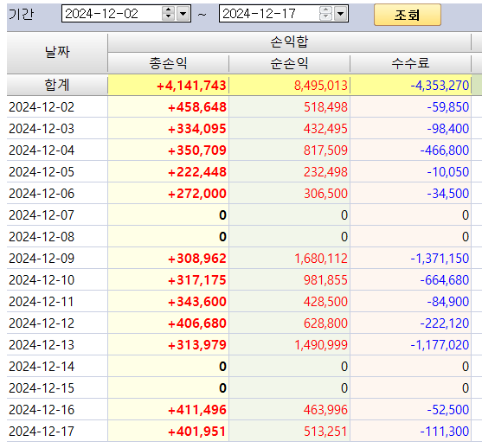Click 총손익 value +272,000
482x448 pixels.
tap(197, 194)
